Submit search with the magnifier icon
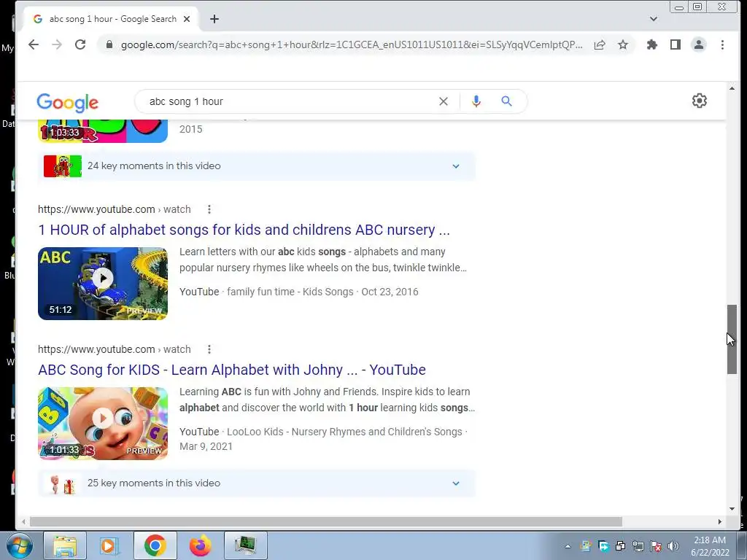The width and height of the screenshot is (747, 560). [506, 101]
